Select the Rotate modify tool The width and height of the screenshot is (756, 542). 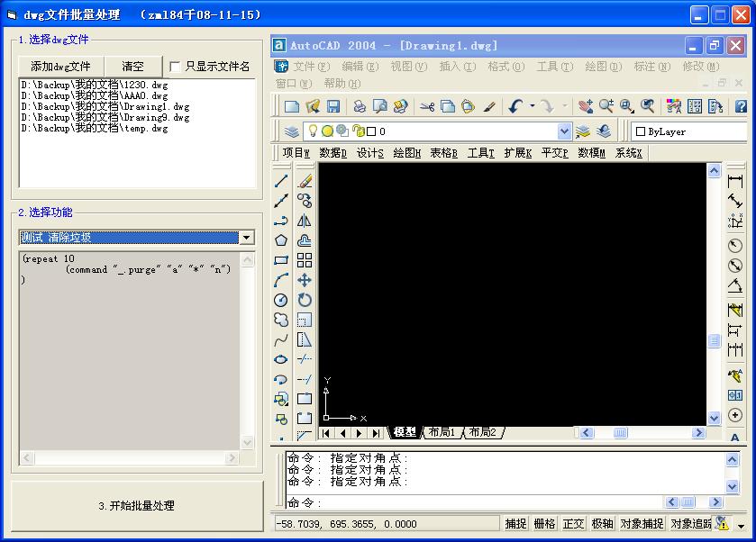305,300
